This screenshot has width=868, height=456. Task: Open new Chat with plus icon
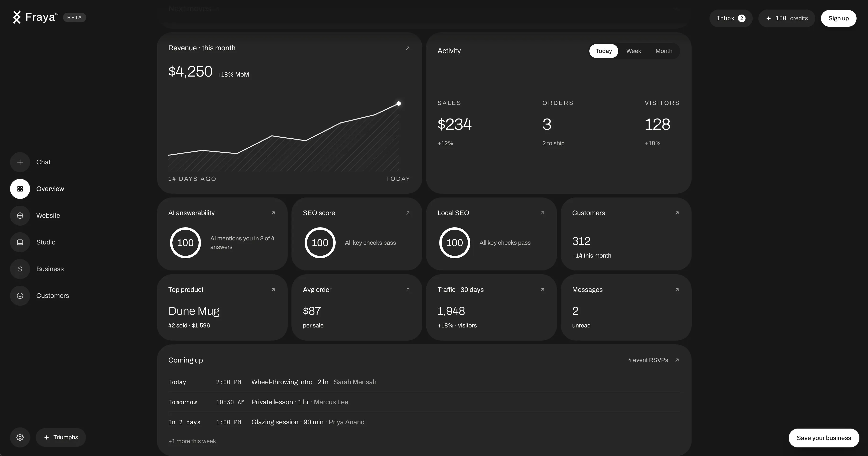click(x=20, y=162)
